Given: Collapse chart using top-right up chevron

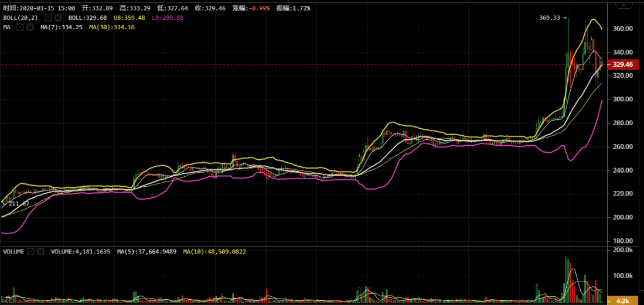Looking at the screenshot, I should (x=625, y=5).
